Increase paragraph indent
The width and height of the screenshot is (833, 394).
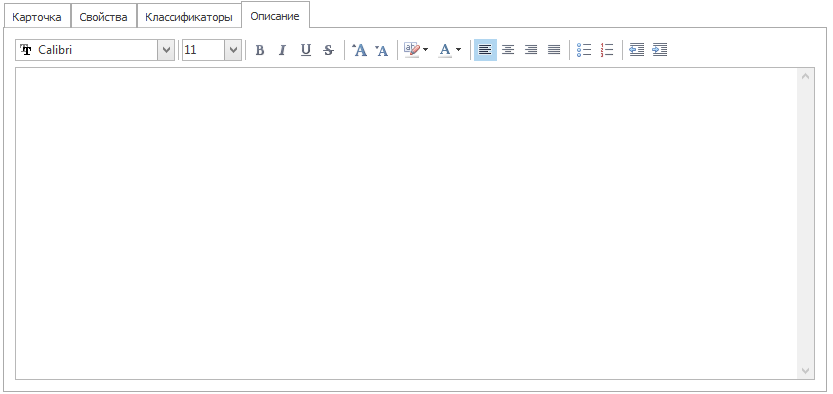(659, 50)
